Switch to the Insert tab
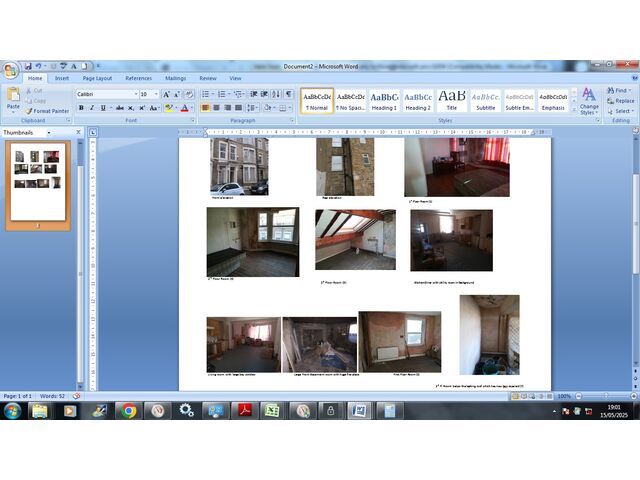The image size is (640, 480). click(62, 78)
